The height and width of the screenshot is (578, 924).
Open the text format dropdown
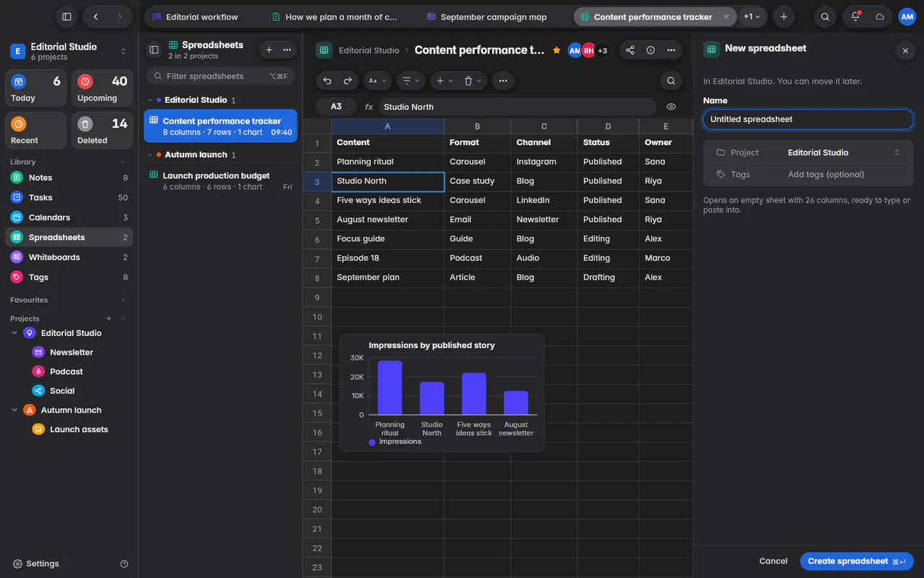point(378,81)
